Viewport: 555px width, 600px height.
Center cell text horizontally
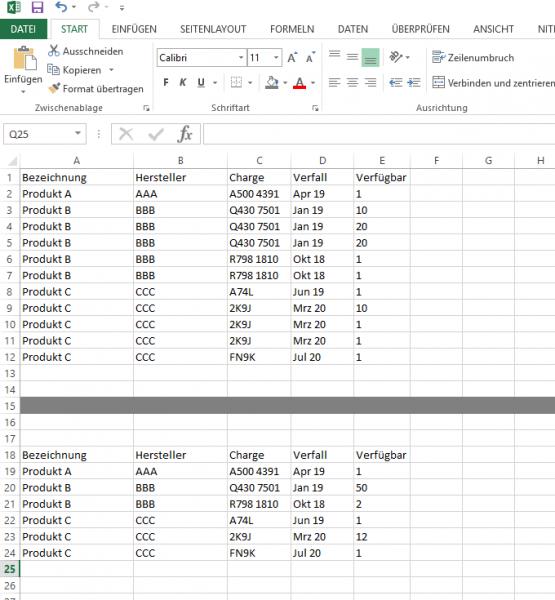coord(352,82)
